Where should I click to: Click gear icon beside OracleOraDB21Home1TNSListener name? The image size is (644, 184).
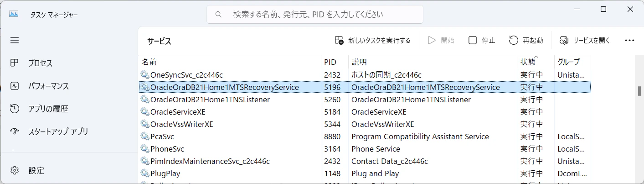145,99
